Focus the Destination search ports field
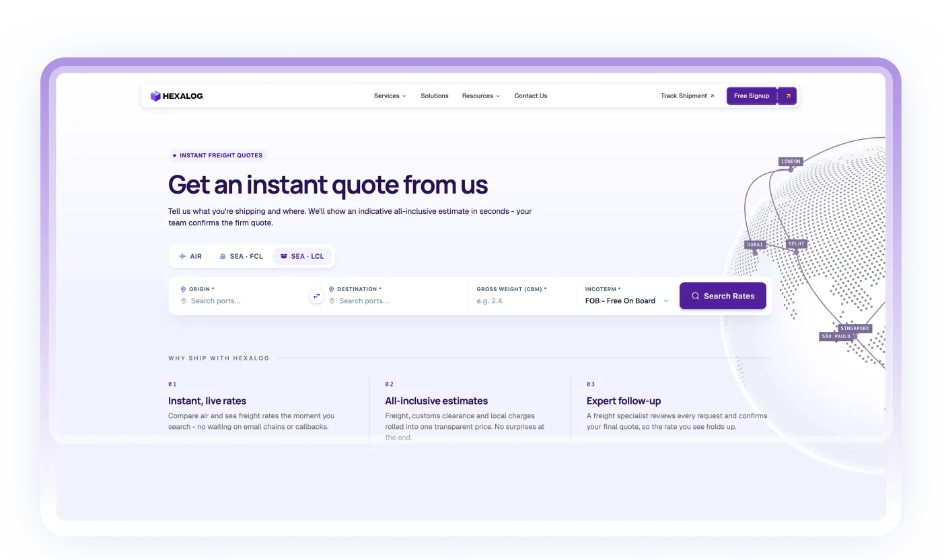Viewport: 942px width, 560px height. point(396,301)
